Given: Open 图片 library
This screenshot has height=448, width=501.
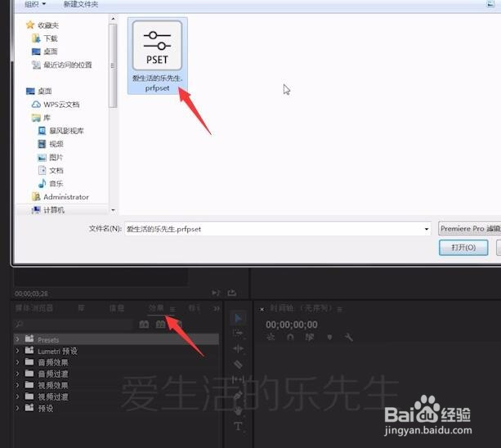Looking at the screenshot, I should click(51, 157).
